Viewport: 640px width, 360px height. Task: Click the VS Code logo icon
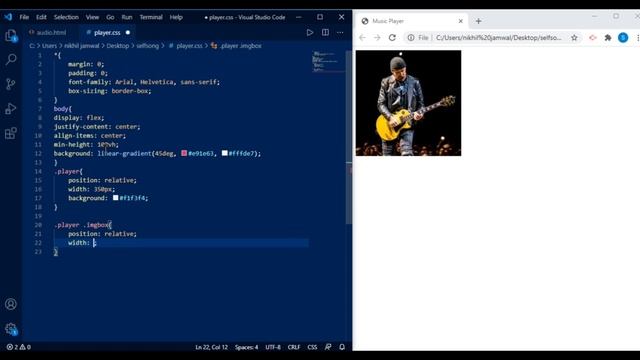tap(8, 17)
